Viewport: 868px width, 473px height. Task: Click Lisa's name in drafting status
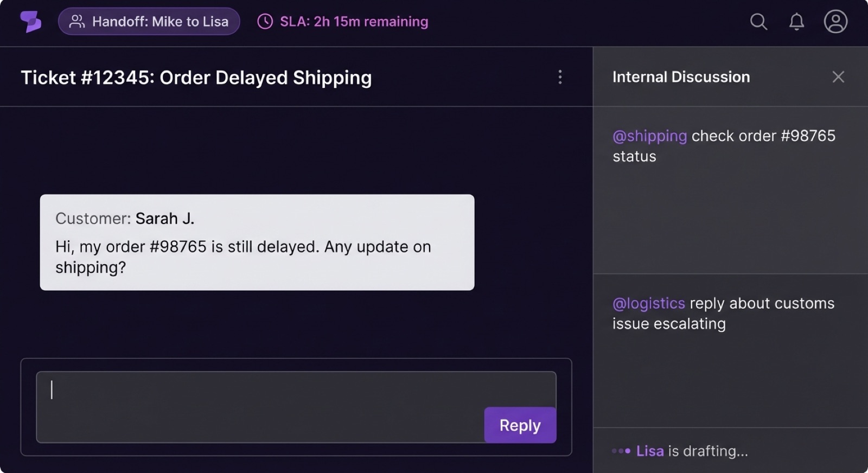click(650, 451)
